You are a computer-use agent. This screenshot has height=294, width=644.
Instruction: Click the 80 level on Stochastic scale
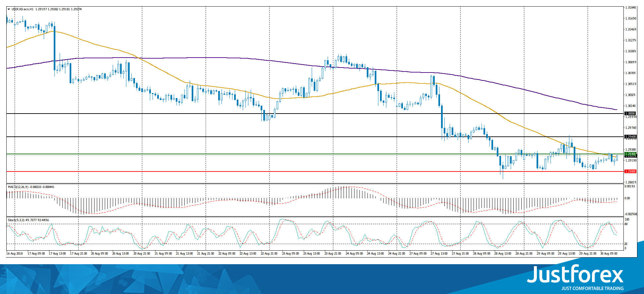point(626,224)
